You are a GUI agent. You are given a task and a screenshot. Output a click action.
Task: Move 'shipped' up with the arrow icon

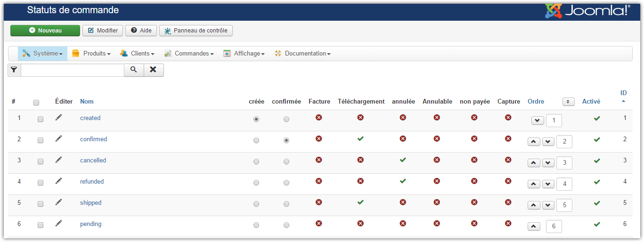(x=534, y=205)
